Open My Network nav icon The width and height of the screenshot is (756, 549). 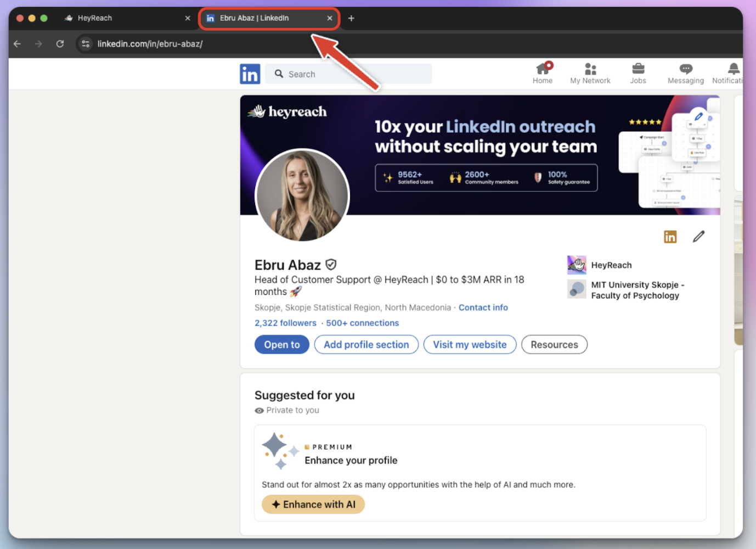coord(590,74)
